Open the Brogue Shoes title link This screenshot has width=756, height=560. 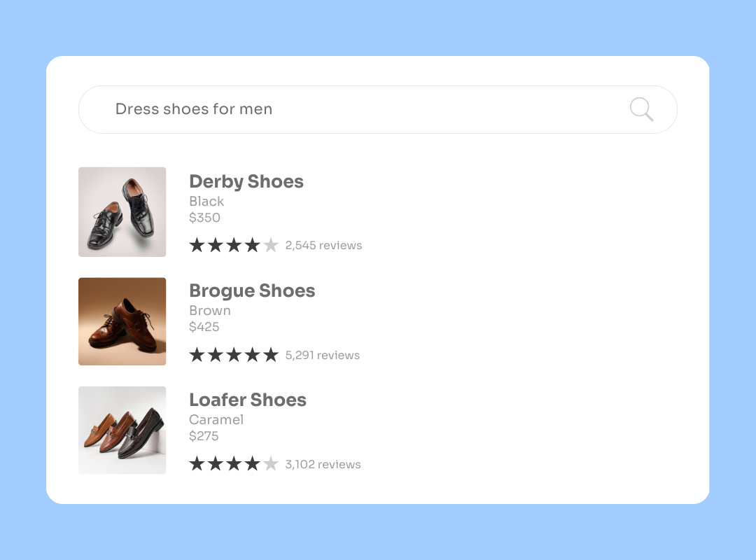tap(252, 291)
